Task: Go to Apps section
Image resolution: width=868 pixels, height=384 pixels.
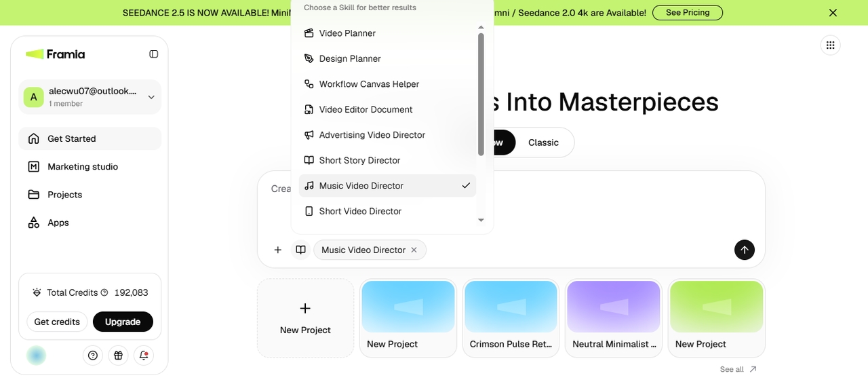Action: pos(90,223)
